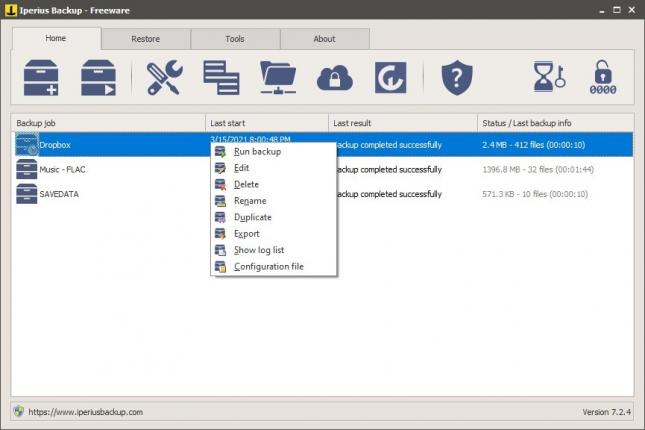This screenshot has width=645, height=430.
Task: Open general settings wrench and screwdriver icon
Action: pyautogui.click(x=165, y=77)
